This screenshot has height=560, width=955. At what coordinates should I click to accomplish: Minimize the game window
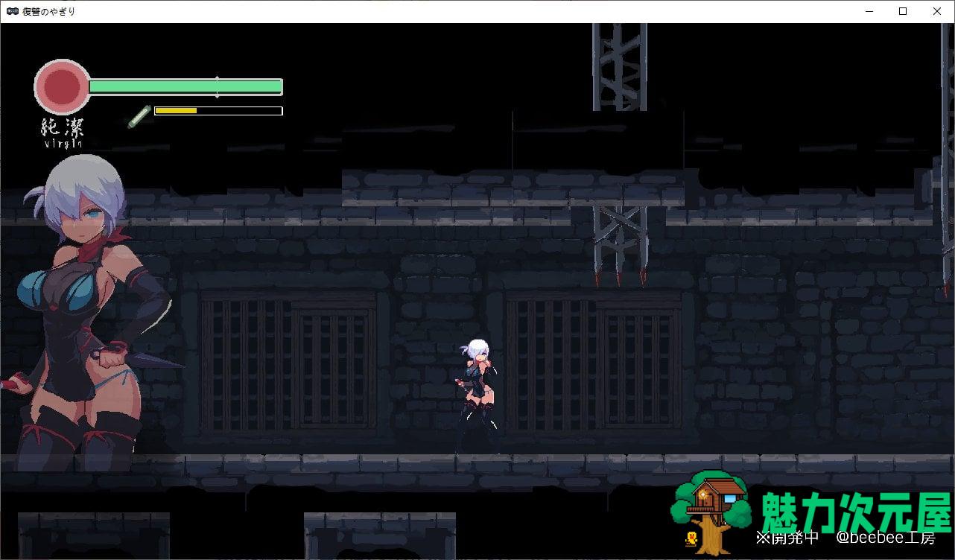click(869, 11)
